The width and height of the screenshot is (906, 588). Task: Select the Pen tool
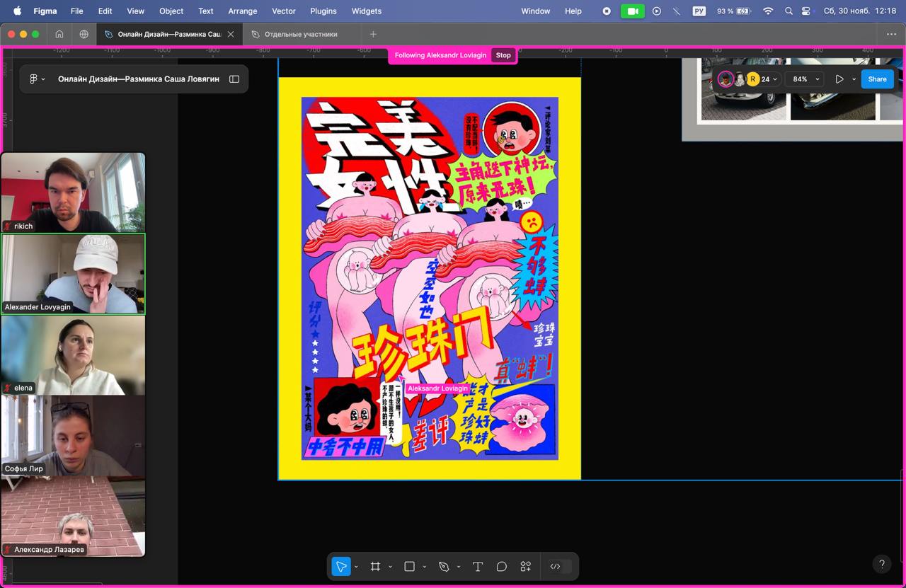[444, 566]
